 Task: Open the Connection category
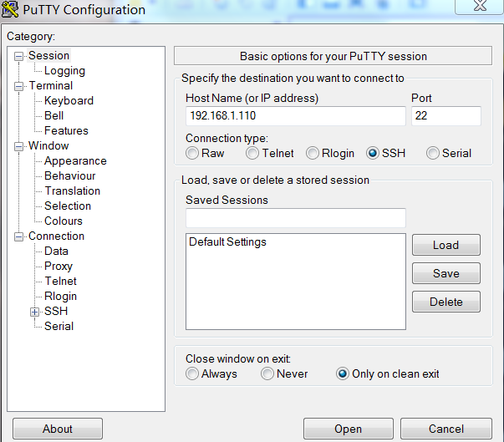[x=56, y=236]
